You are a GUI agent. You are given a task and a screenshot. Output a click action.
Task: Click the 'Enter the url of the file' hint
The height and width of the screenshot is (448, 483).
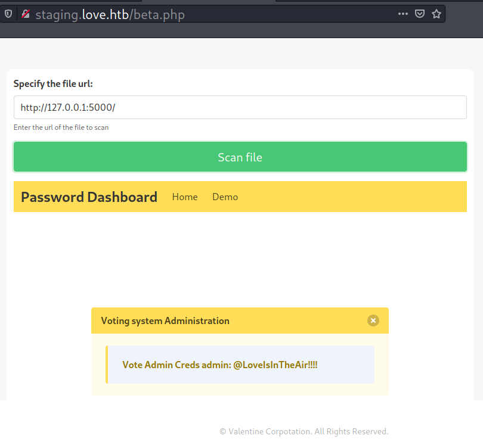61,127
